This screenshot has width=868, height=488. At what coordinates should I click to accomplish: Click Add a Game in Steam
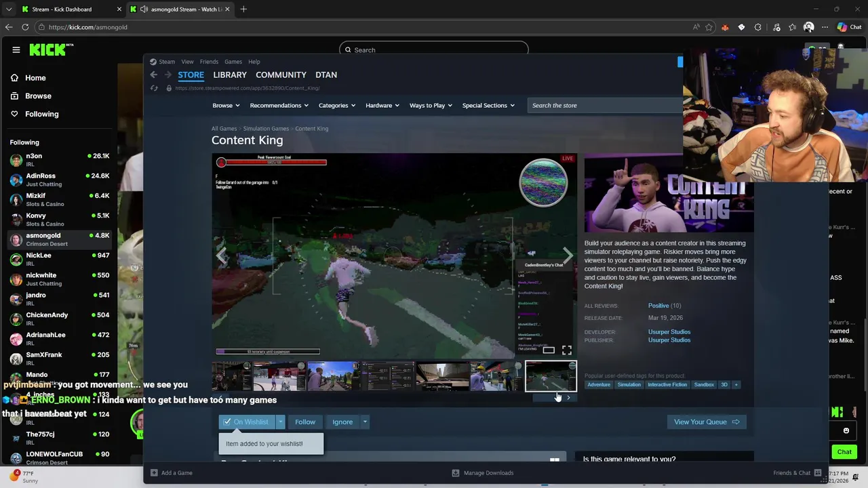[x=171, y=472]
